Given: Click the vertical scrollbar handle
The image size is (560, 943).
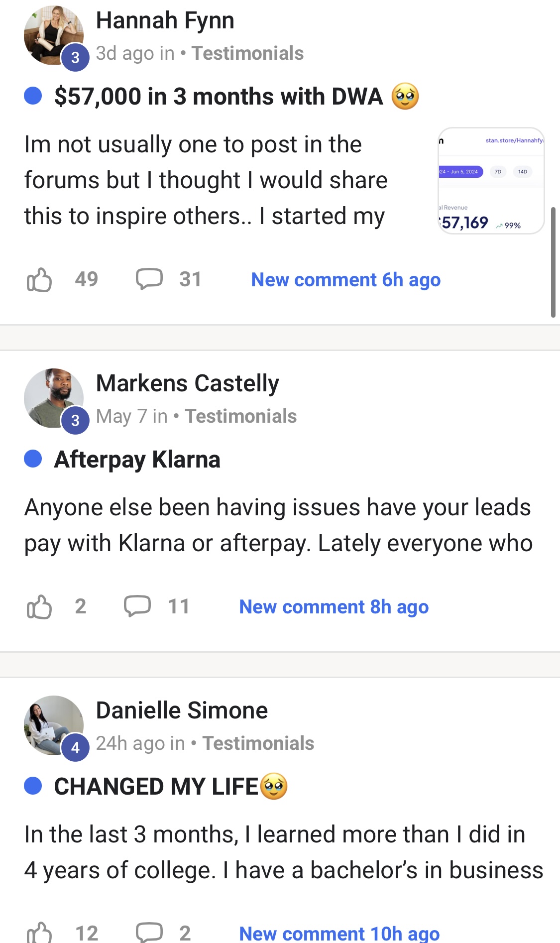Looking at the screenshot, I should point(553,262).
